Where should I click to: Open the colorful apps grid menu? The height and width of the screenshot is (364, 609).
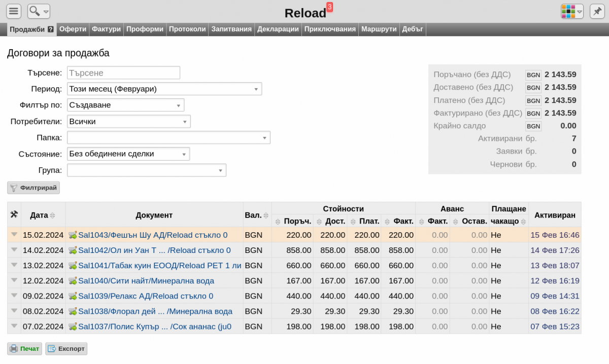572,11
